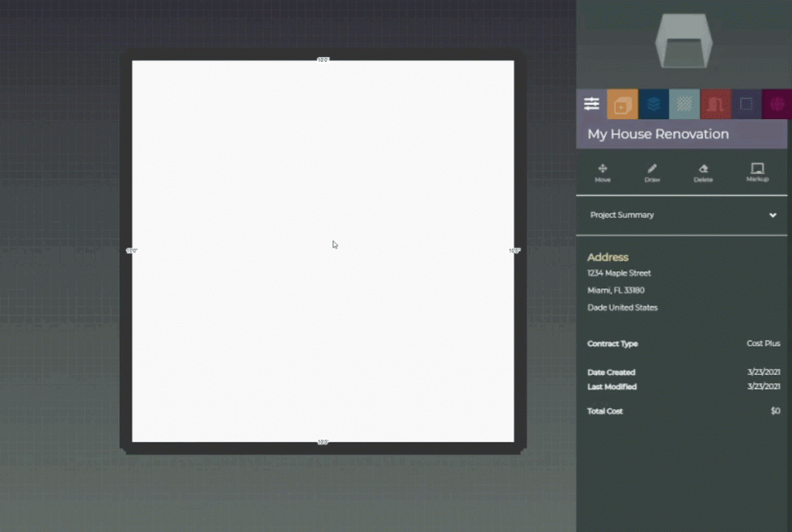The height and width of the screenshot is (532, 792).
Task: Click the Address heading
Action: tap(608, 257)
